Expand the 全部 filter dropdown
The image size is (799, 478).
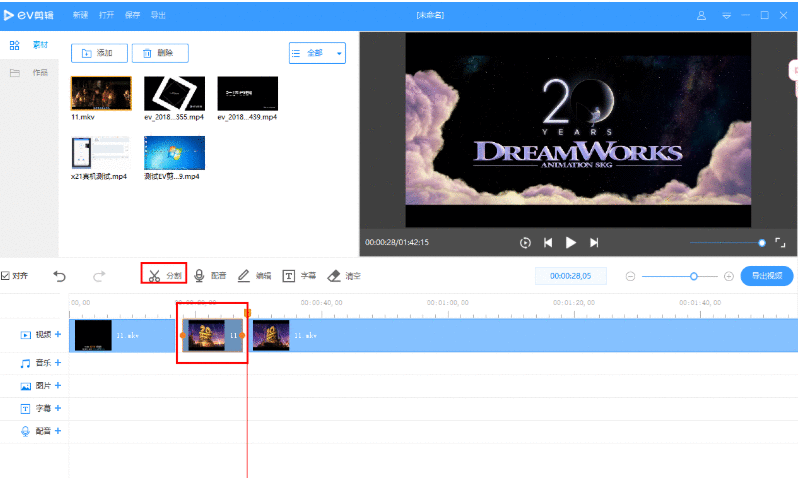tap(317, 53)
